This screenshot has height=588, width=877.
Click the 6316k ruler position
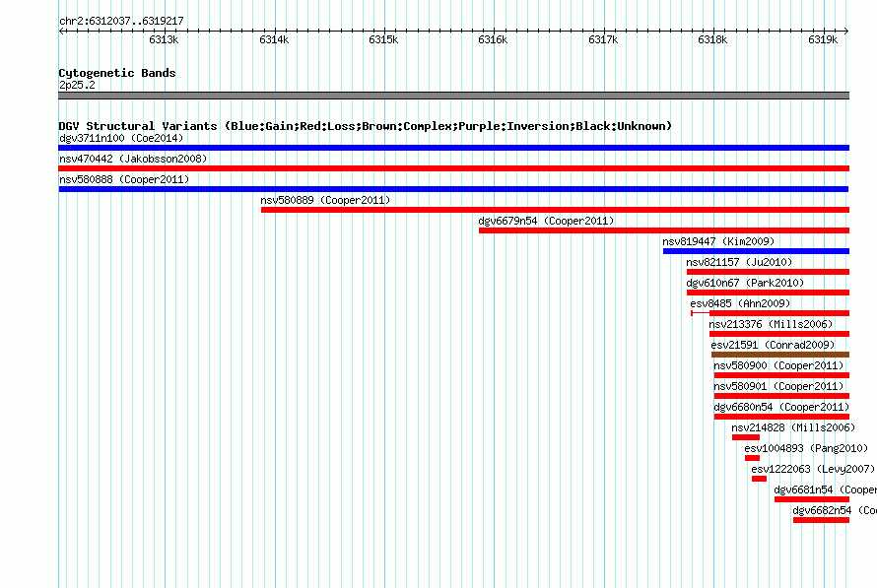click(494, 39)
